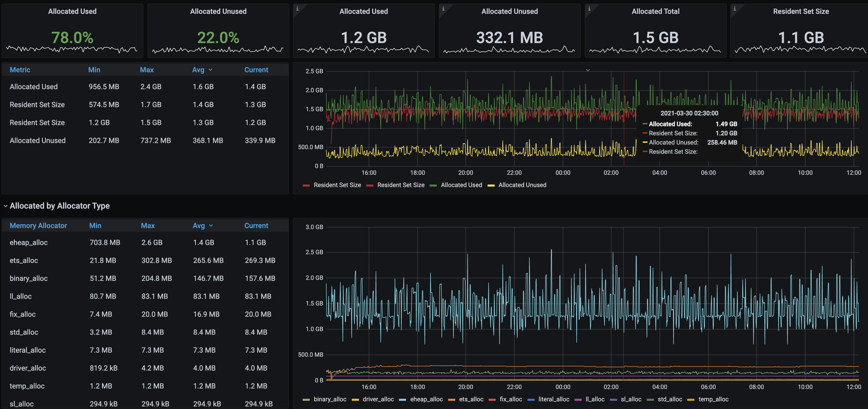Click Memory Allocator column header
868x409 pixels.
(x=38, y=226)
